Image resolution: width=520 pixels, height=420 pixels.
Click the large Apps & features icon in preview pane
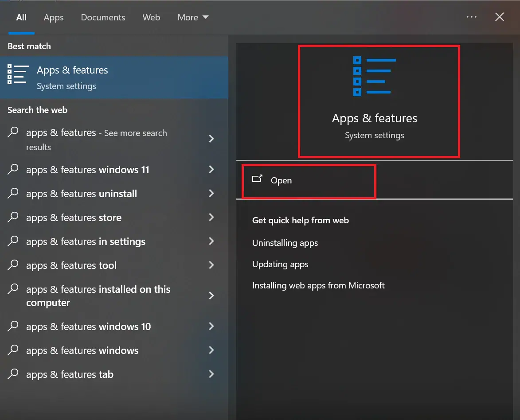click(374, 76)
